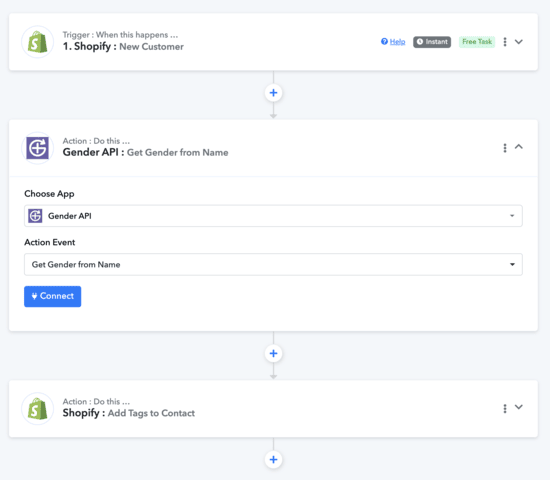Click the Gender API icon inside Choose App field
550x480 pixels.
(35, 216)
